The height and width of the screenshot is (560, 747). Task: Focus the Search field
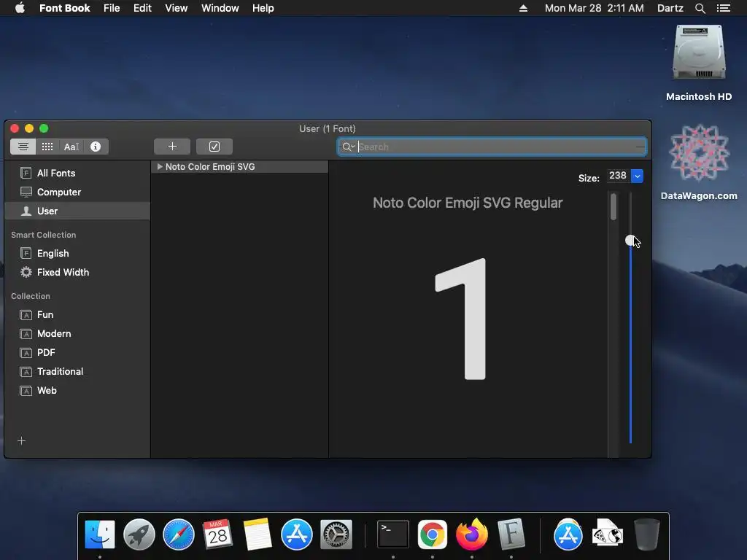coord(492,147)
